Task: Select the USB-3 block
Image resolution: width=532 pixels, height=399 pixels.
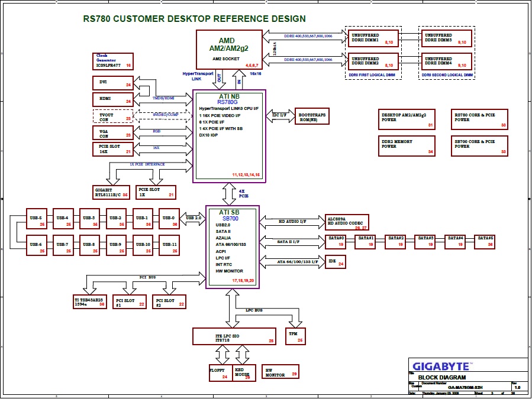Action: (89, 219)
